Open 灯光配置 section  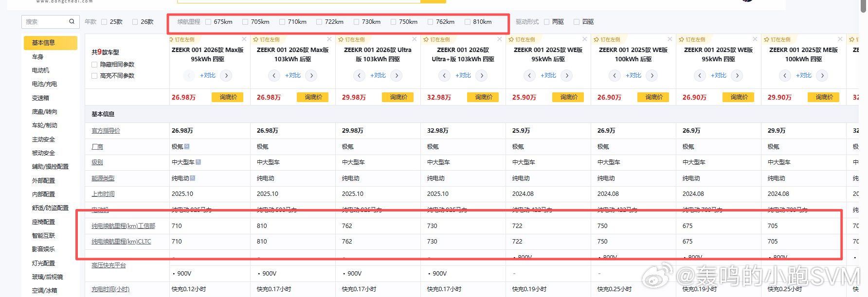tap(44, 263)
